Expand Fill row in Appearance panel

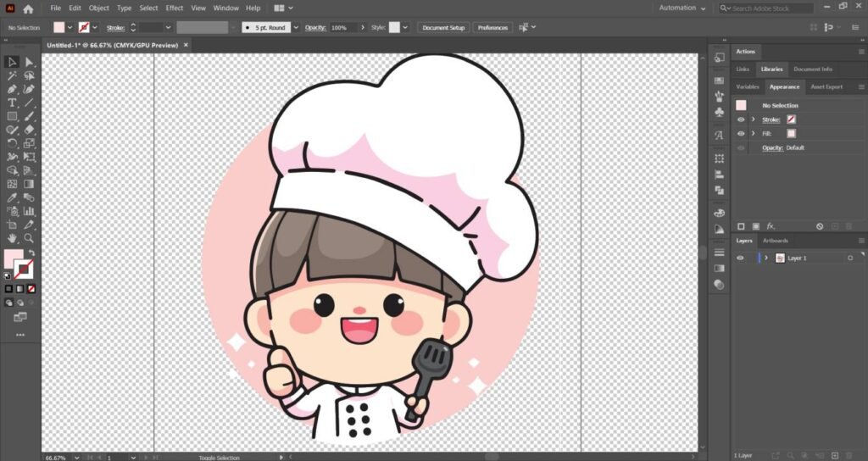pos(753,133)
